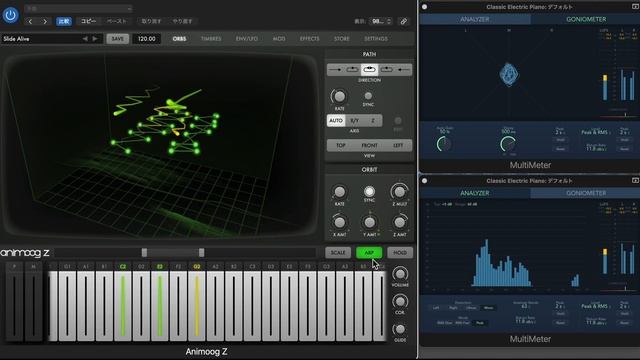
Task: Open the ENV/LFO tab
Action: (247, 39)
